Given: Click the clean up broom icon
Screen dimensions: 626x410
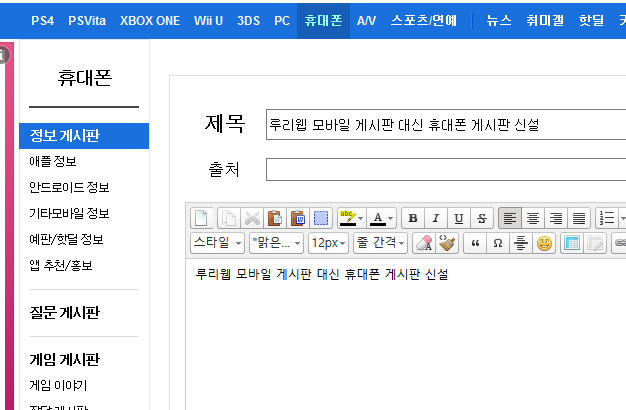Looking at the screenshot, I should 447,243.
